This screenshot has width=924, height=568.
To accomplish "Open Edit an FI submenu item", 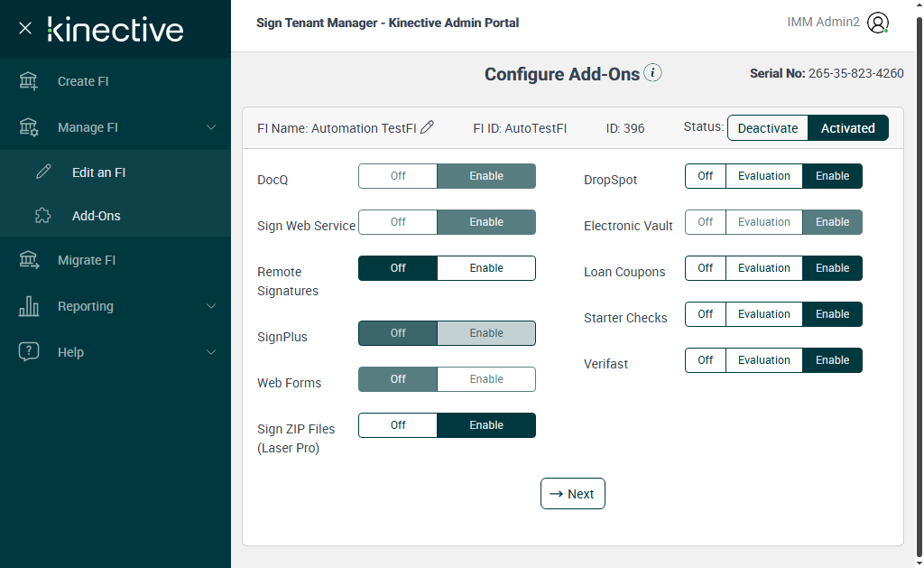I will 115,172.
